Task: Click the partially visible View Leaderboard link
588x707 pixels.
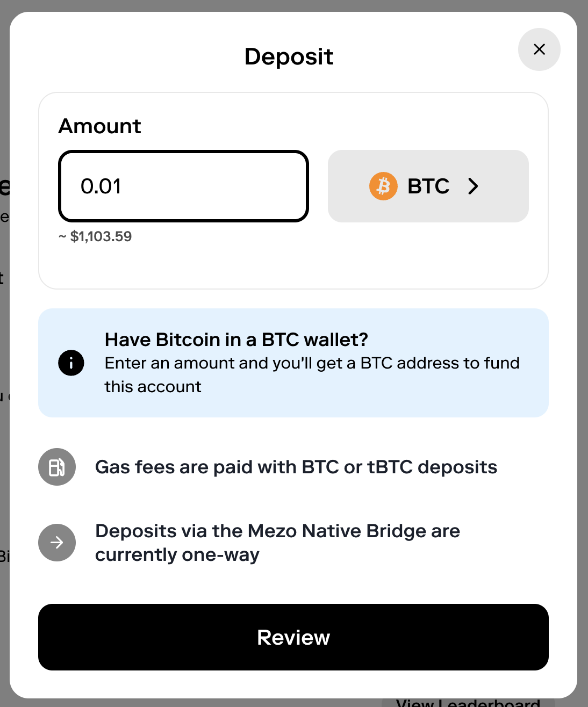Action: [468, 702]
